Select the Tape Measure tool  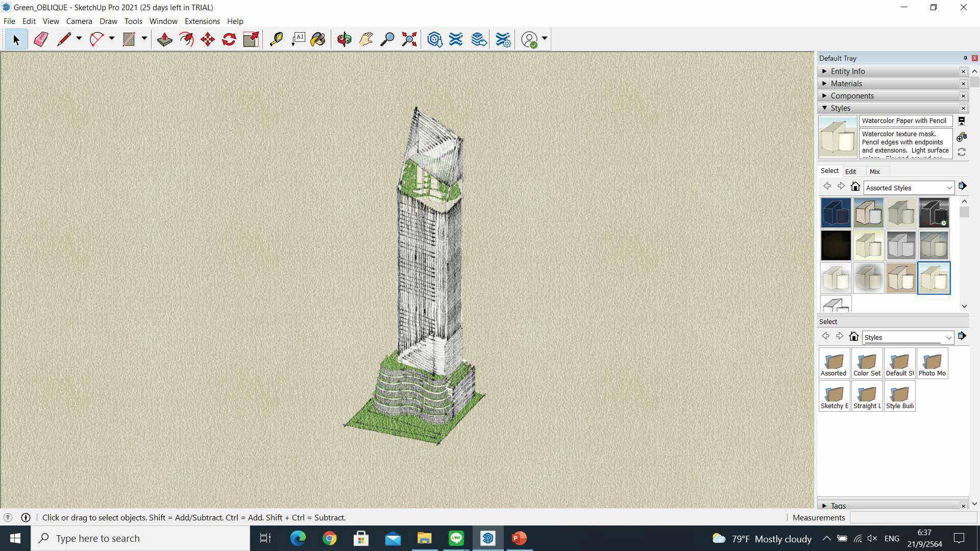pos(276,39)
